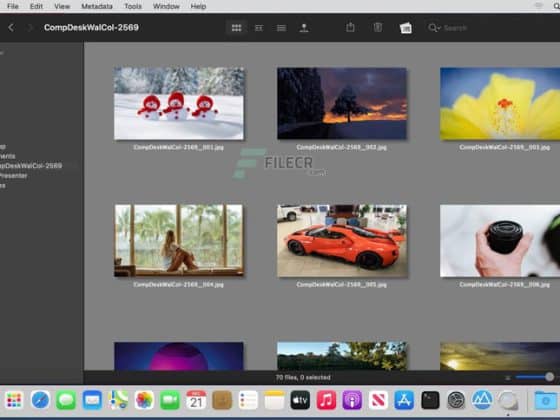
Task: Switch to the detail strip view icon
Action: point(259,28)
